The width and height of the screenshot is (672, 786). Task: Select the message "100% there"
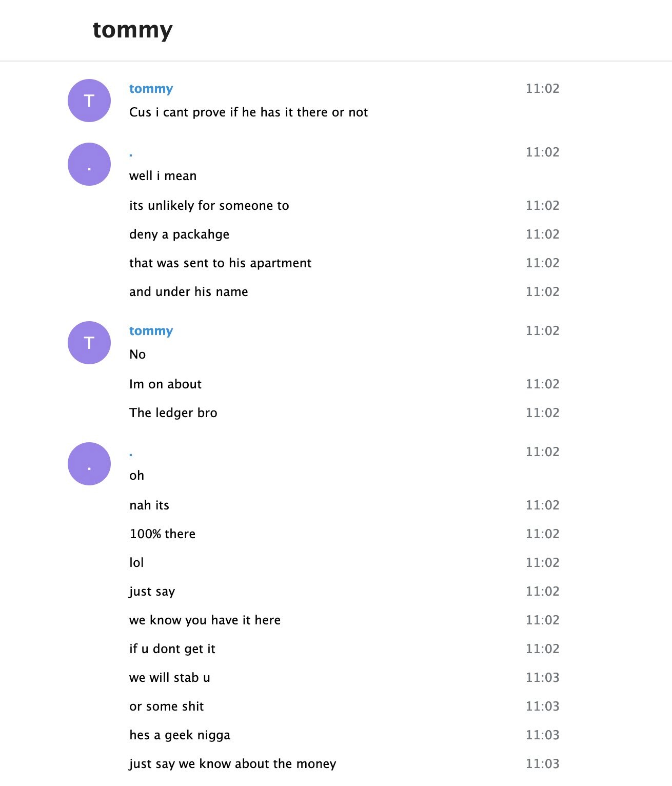[162, 534]
